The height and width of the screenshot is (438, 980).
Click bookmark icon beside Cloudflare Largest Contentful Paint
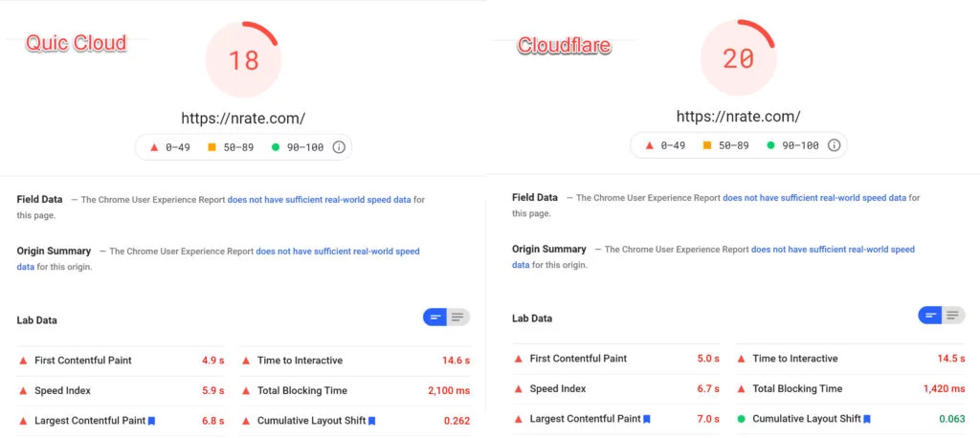[x=646, y=419]
